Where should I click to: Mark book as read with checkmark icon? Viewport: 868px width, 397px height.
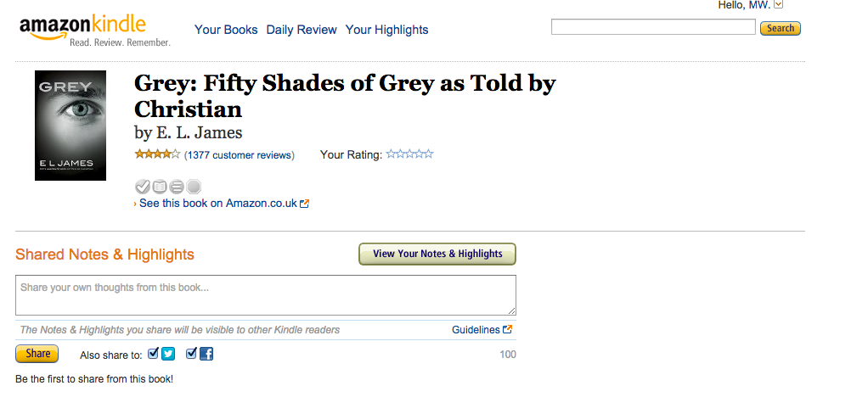tap(143, 187)
